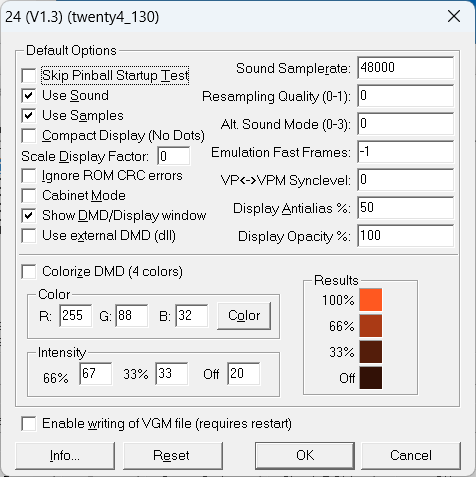Image resolution: width=476 pixels, height=477 pixels.
Task: Click the Display Opacity % field
Action: point(405,236)
